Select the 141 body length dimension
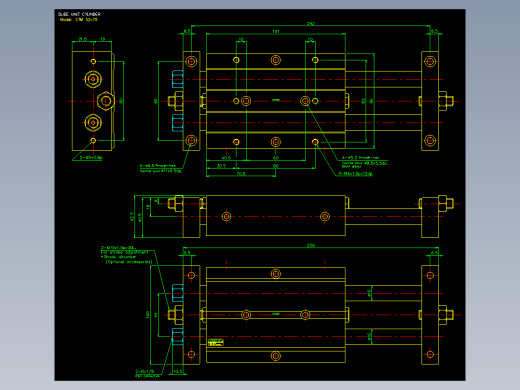The width and height of the screenshot is (520, 390). click(x=276, y=32)
